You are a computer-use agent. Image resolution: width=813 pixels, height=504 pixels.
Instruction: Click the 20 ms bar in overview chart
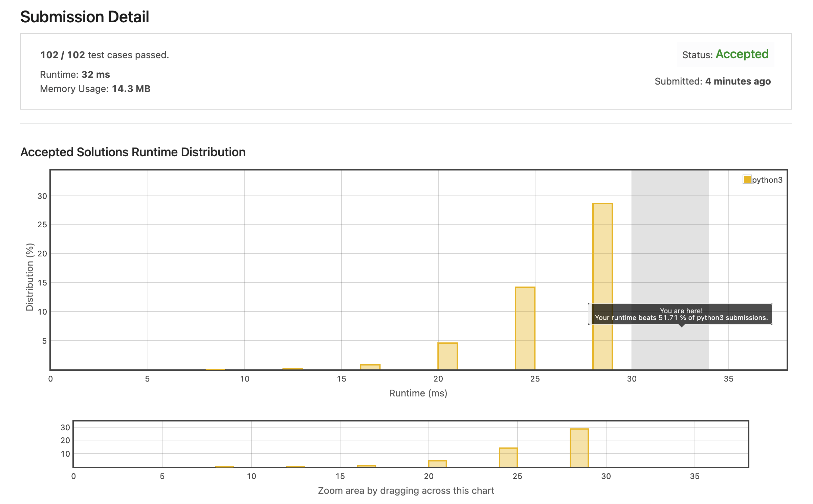[x=437, y=464]
